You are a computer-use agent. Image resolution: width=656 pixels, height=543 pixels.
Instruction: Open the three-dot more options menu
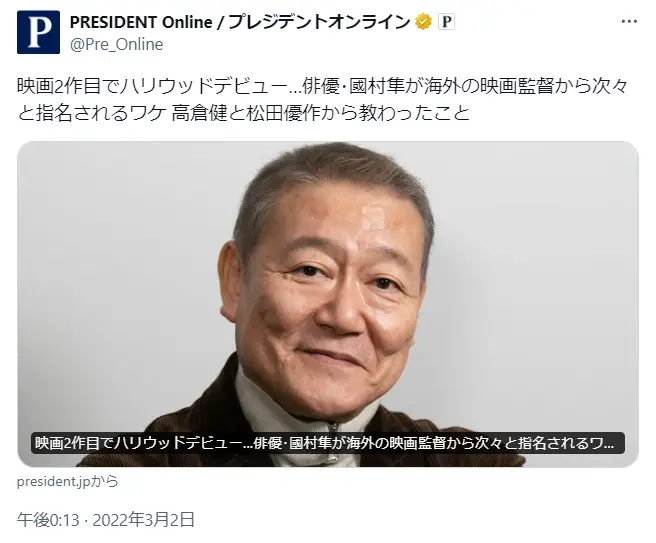[629, 22]
